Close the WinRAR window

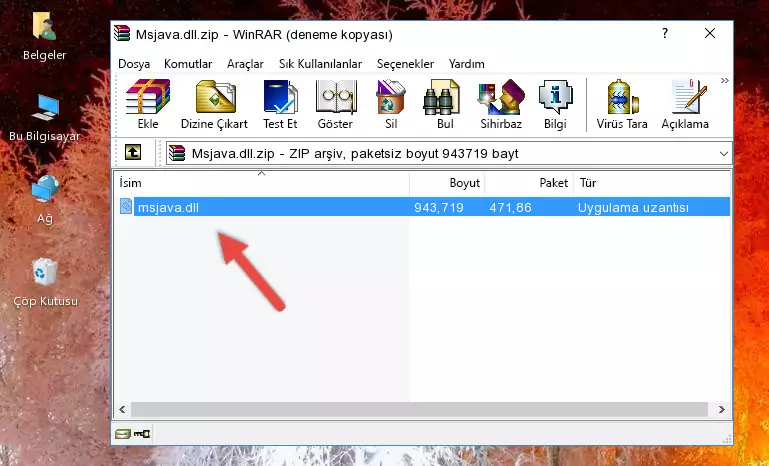point(710,33)
